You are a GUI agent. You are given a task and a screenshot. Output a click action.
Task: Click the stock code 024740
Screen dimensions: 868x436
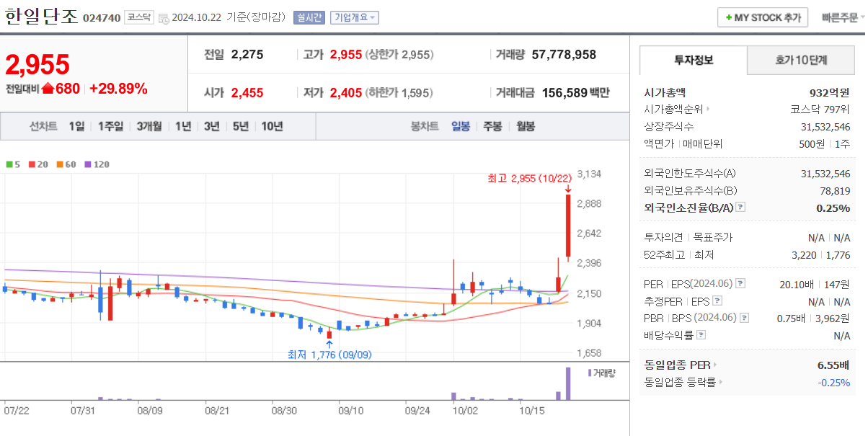click(x=101, y=18)
